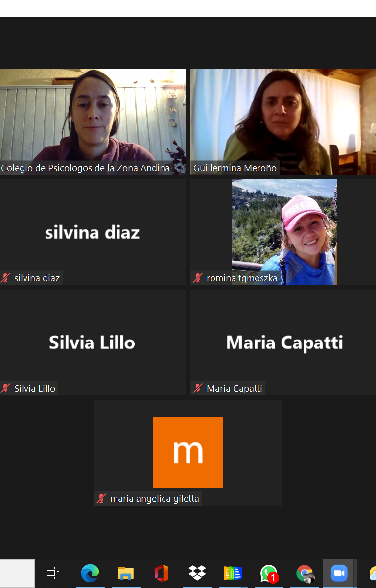Launch the Office app from taskbar
This screenshot has width=376, height=588.
(162, 573)
